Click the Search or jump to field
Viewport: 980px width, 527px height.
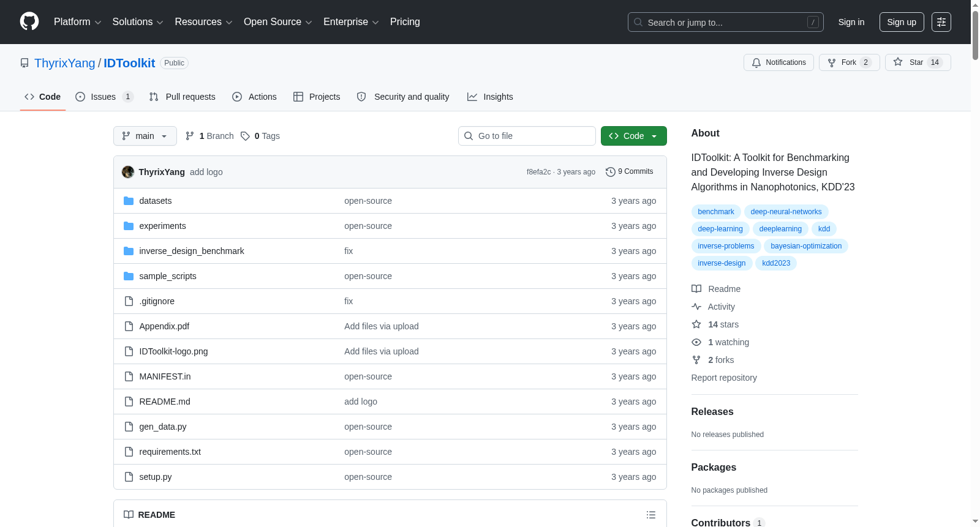point(726,22)
